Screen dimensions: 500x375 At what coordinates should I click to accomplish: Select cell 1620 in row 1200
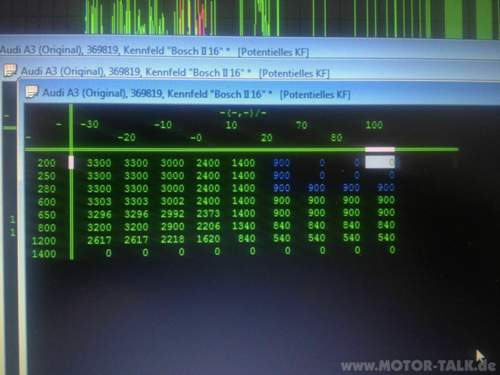click(208, 239)
